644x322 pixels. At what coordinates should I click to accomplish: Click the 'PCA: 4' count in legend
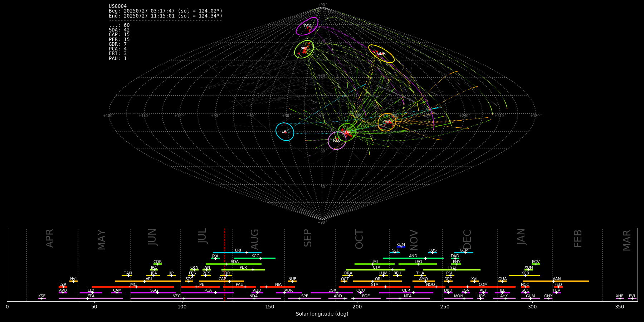point(118,49)
